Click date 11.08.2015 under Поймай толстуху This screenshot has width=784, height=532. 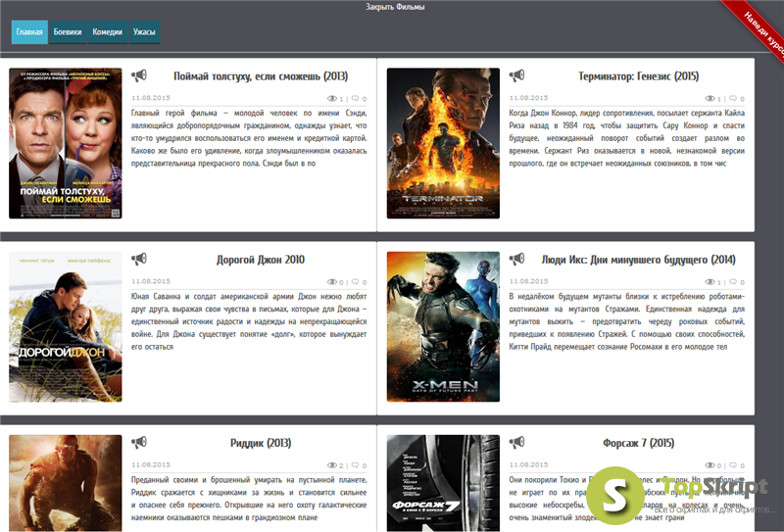[151, 98]
